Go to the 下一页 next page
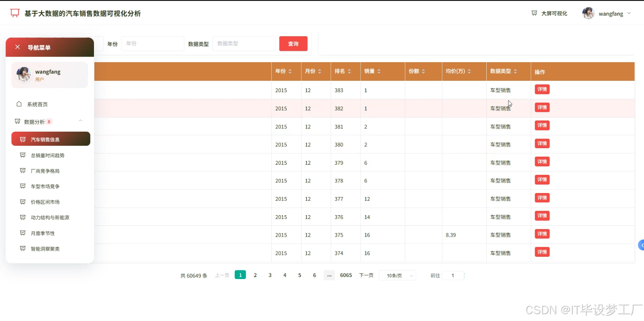 point(366,275)
